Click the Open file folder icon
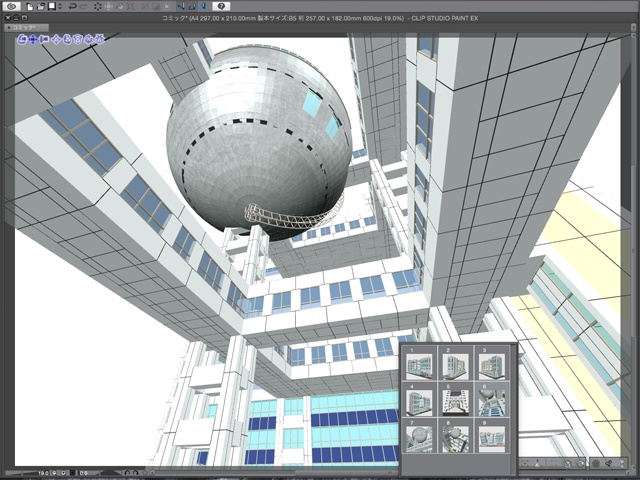The height and width of the screenshot is (480, 640). (x=40, y=7)
